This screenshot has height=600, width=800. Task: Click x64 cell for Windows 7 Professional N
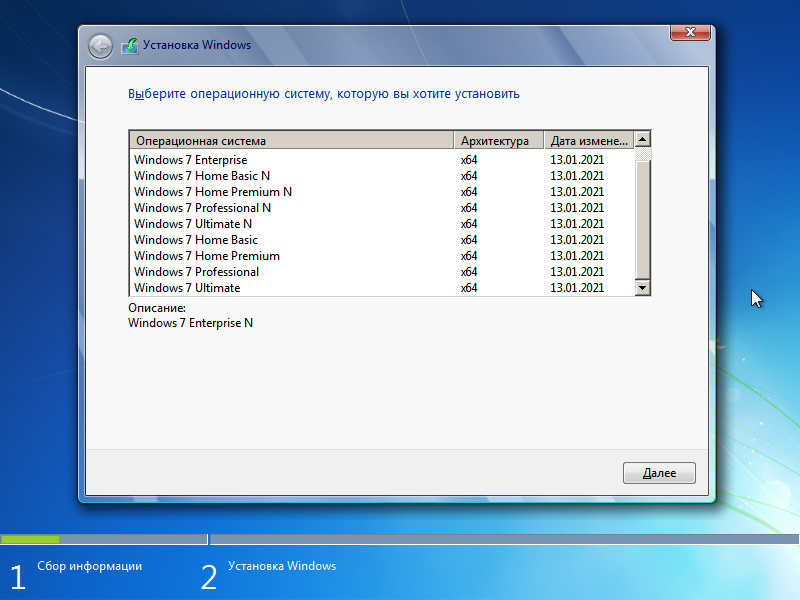469,208
